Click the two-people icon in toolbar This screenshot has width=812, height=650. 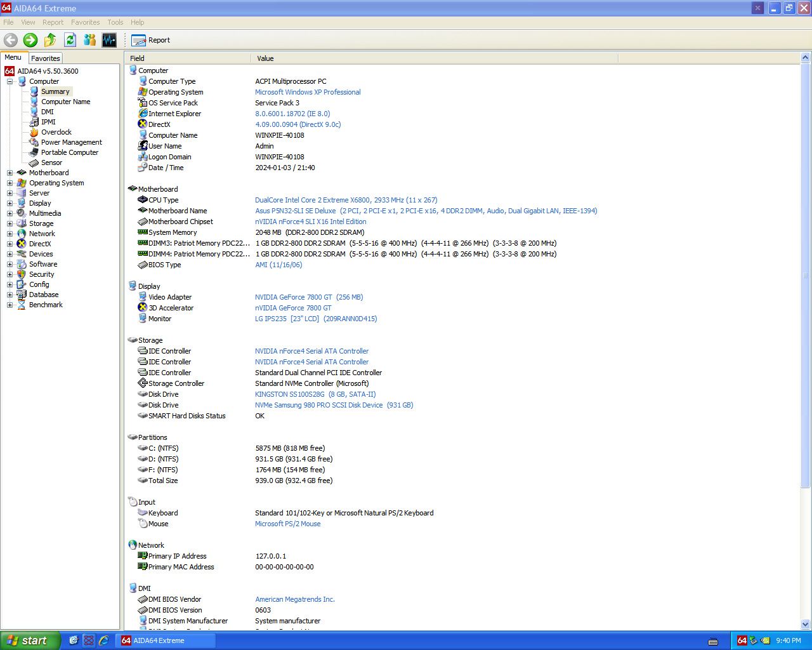(x=89, y=40)
